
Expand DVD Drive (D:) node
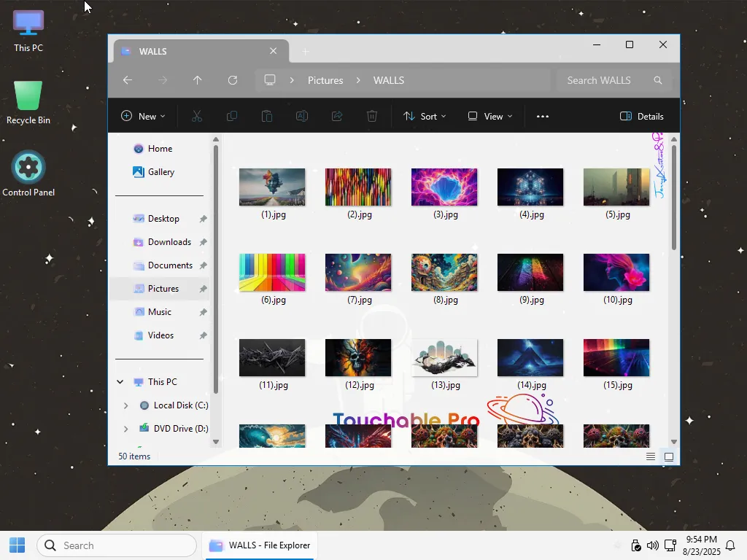click(x=125, y=429)
